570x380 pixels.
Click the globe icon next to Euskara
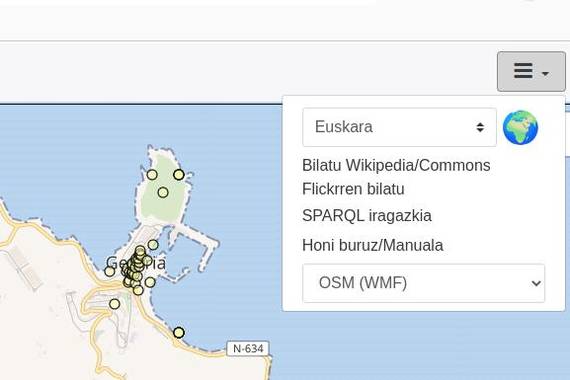(520, 128)
